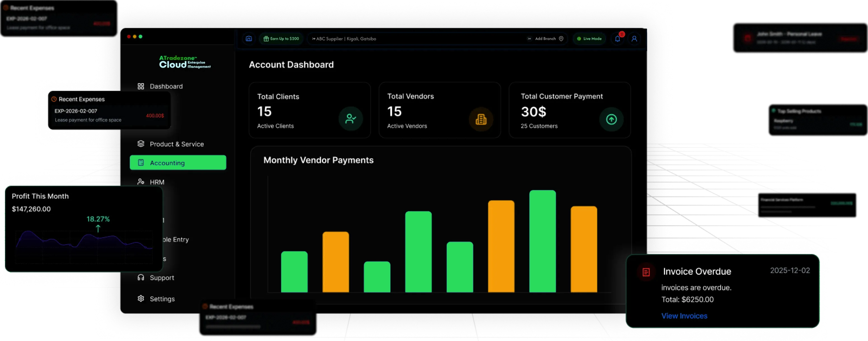868x341 pixels.
Task: Click the red Invoice Overdue document icon
Action: click(646, 272)
